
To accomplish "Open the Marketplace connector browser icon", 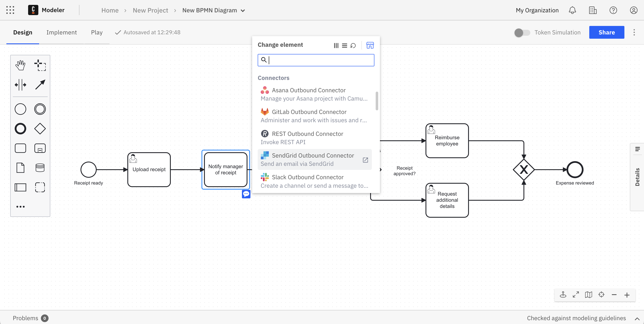I will coord(370,45).
